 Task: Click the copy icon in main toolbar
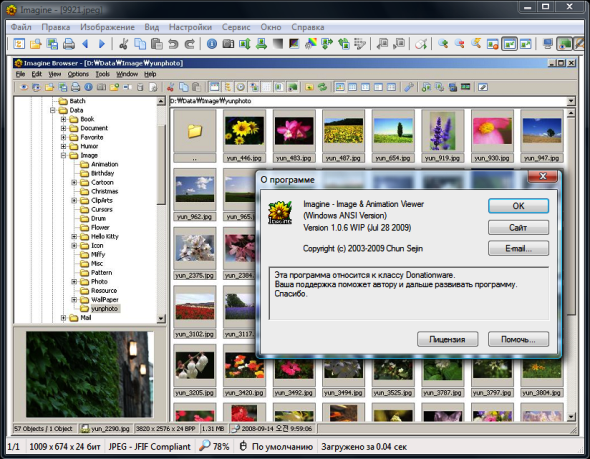(140, 44)
